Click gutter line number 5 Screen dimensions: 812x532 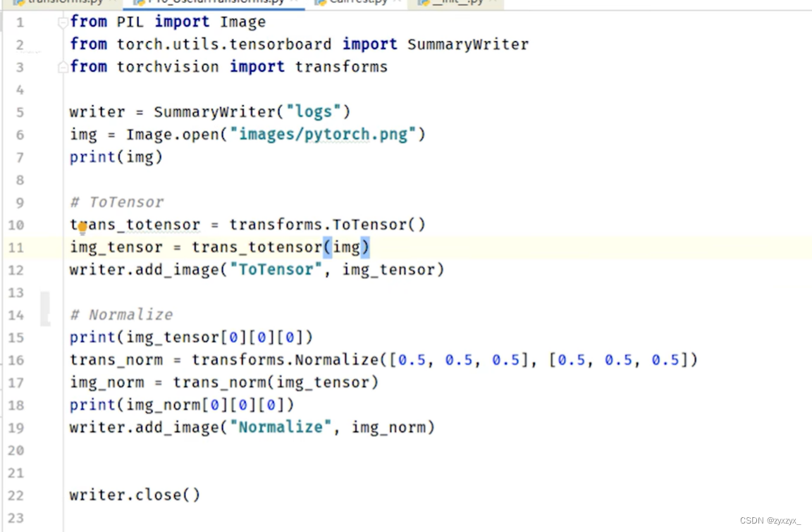tap(20, 112)
